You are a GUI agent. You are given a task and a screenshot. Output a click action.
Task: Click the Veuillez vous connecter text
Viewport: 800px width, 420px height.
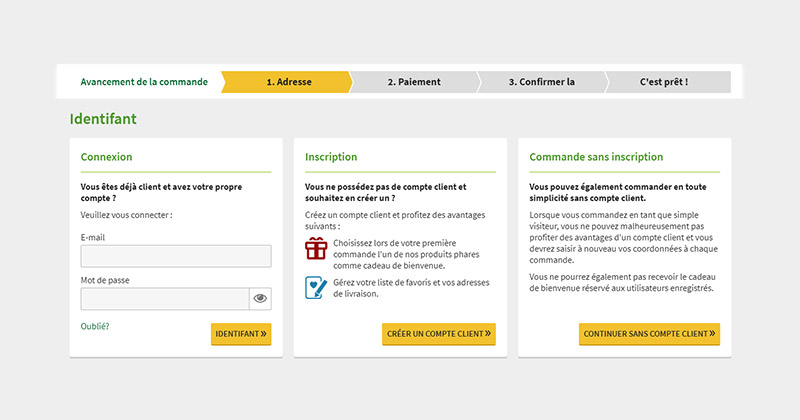pos(127,215)
